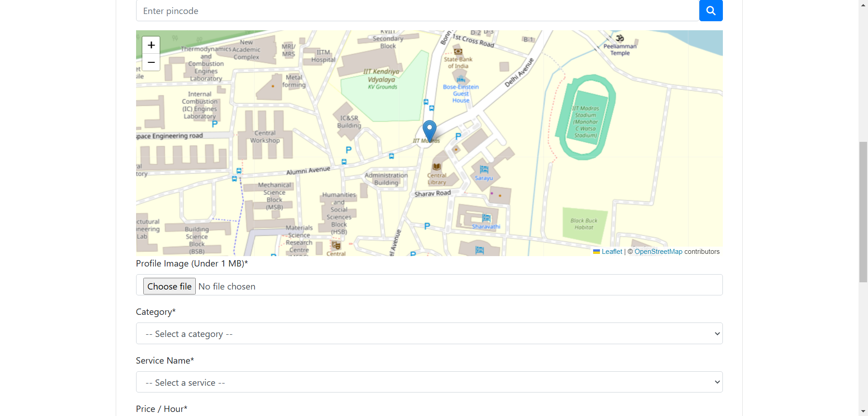
Task: Open the Leaflet link
Action: pos(612,252)
